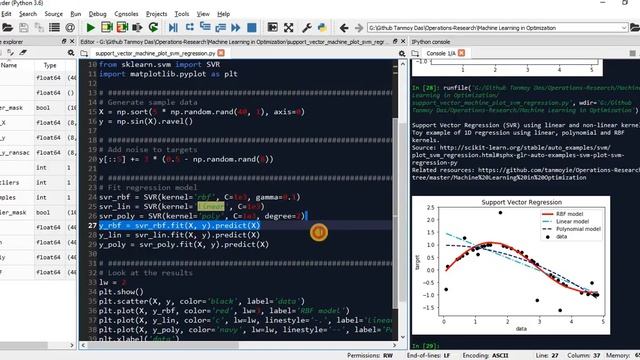Close Console 1/A tab

coord(461,53)
